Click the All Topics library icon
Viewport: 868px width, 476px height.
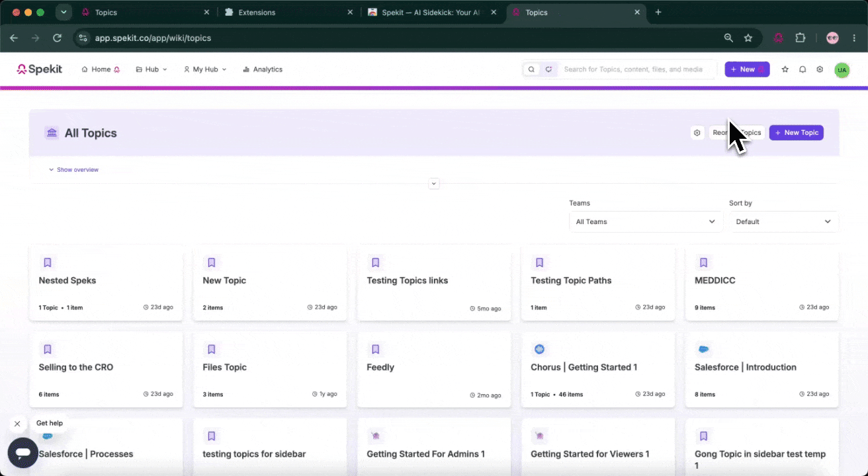coord(52,133)
